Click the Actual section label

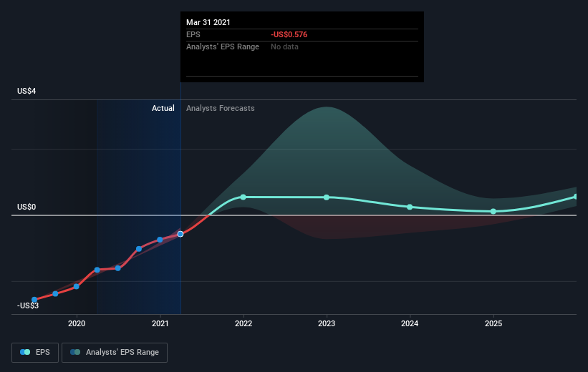[163, 108]
